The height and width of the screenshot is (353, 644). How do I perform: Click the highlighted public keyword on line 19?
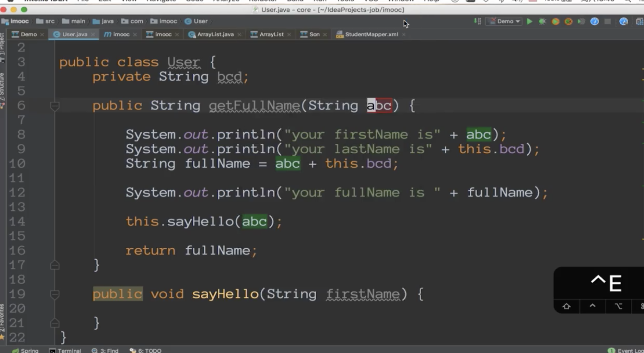click(118, 294)
